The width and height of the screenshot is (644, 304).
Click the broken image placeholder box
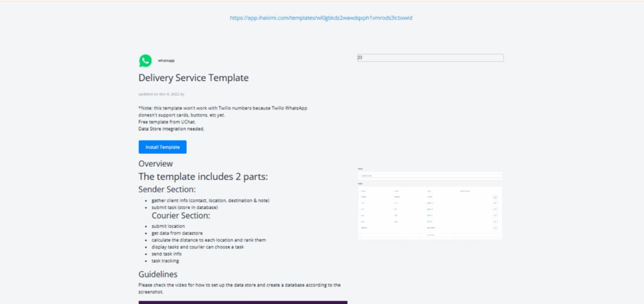pos(430,58)
